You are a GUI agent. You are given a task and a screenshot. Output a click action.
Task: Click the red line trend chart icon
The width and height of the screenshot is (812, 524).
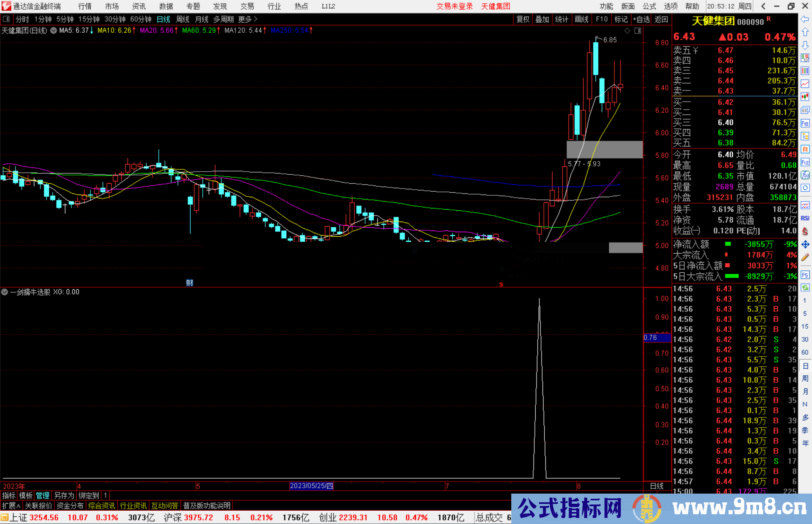(805, 84)
